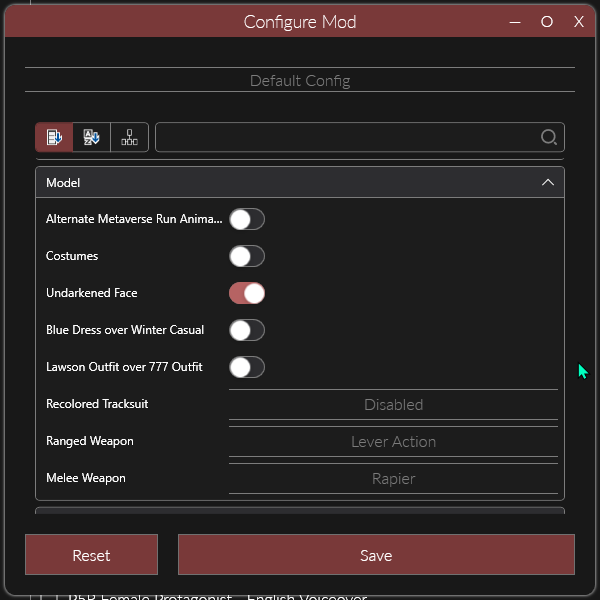This screenshot has height=600, width=600.
Task: Click the Costumes label
Action: (x=72, y=256)
